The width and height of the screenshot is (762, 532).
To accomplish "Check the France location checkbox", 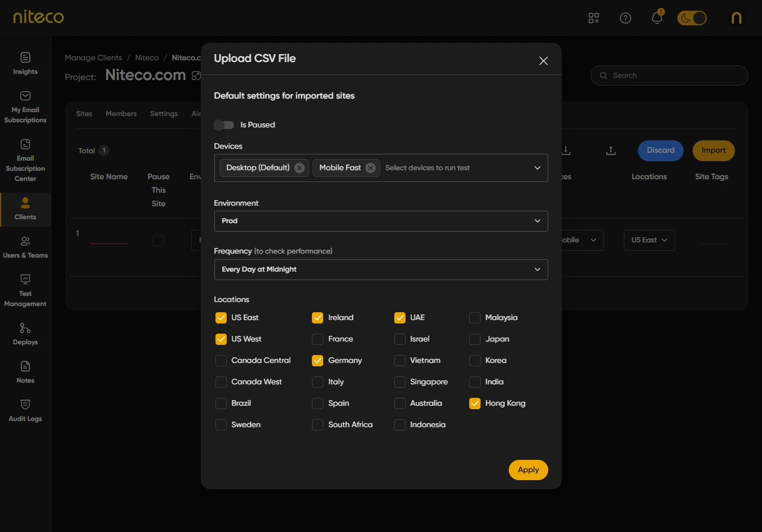I will tap(318, 339).
